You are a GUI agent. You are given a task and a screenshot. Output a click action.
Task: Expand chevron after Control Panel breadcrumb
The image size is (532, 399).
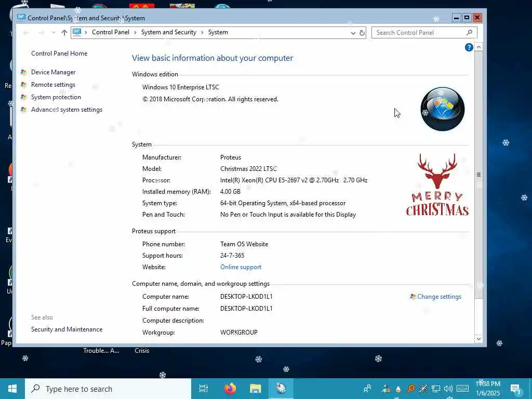click(x=135, y=33)
